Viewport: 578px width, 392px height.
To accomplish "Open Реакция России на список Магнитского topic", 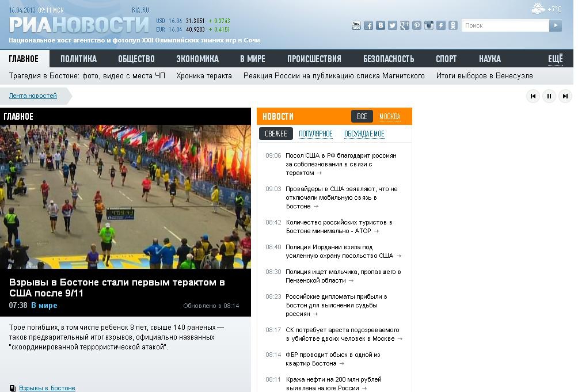I will [x=334, y=76].
